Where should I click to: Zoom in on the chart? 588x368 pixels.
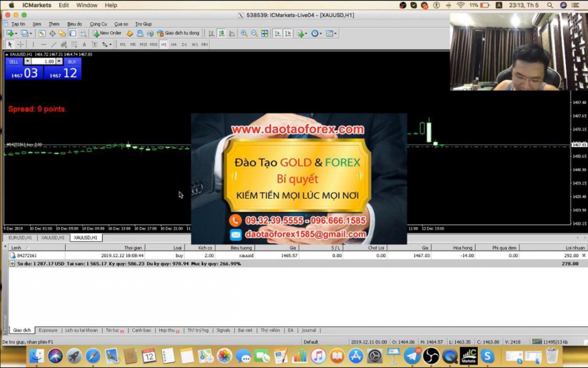(x=244, y=33)
